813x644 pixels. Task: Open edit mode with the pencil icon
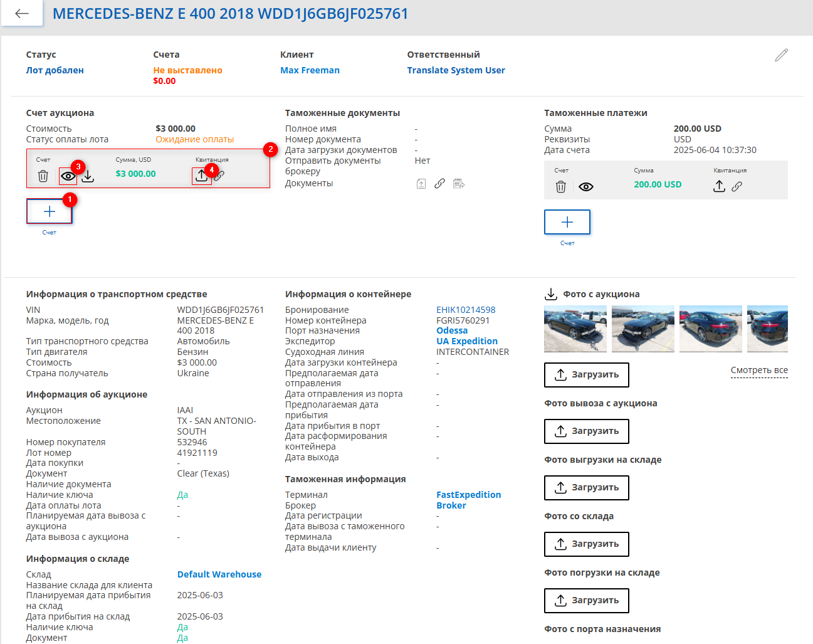(781, 55)
